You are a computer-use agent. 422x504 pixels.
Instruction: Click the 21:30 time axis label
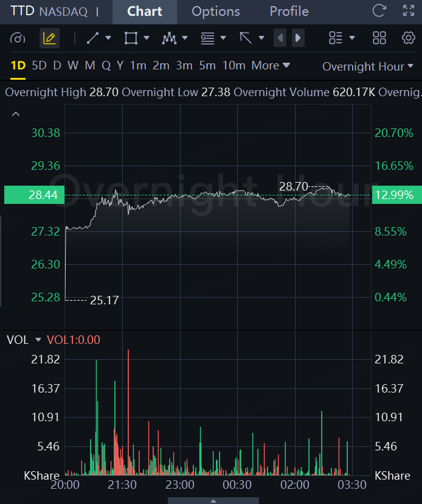point(122,485)
